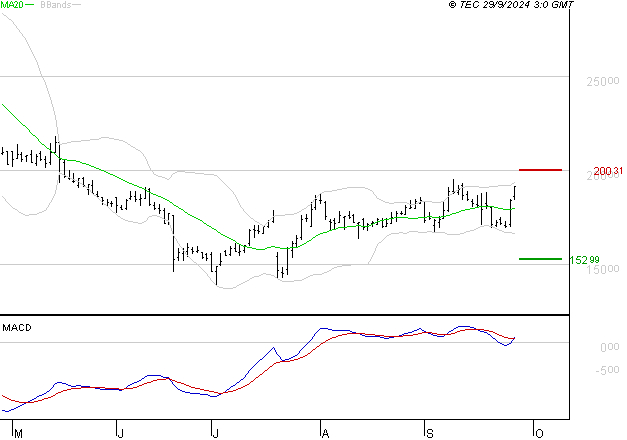Click the O month marker on time axis
Image resolution: width=627 pixels, height=440 pixels.
coord(539,434)
